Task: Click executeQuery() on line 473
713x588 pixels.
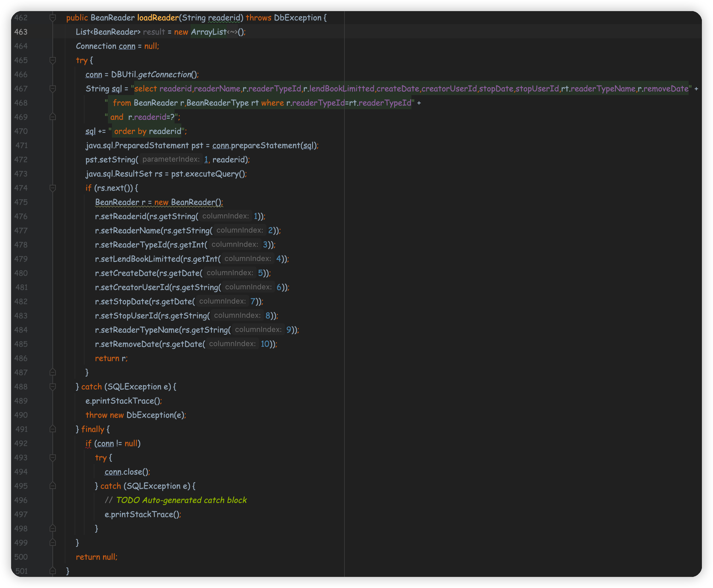Action: coord(215,174)
